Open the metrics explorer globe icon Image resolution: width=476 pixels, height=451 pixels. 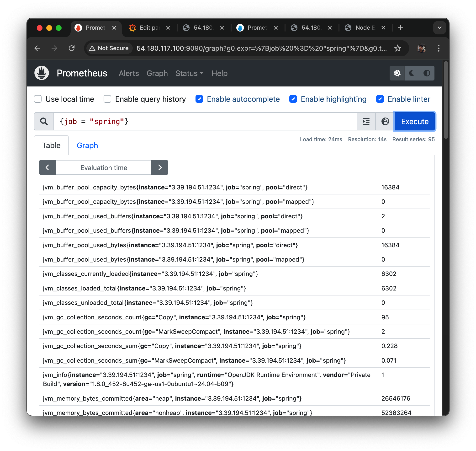pos(385,121)
